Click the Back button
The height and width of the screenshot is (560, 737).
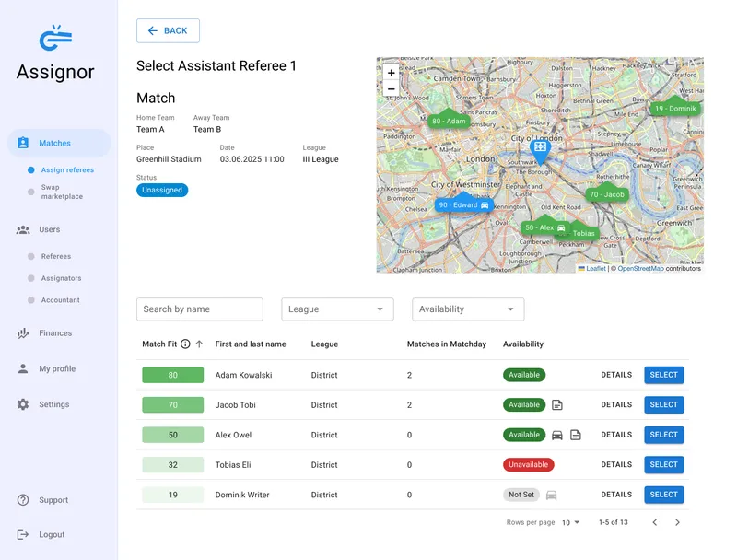click(x=168, y=31)
